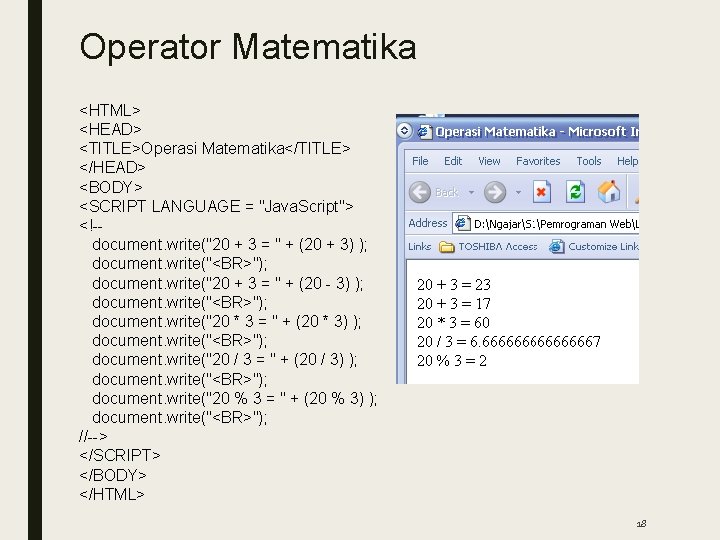The height and width of the screenshot is (540, 720).
Task: Click the Back arrow icon in Internet Explorer
Action: coord(420,192)
